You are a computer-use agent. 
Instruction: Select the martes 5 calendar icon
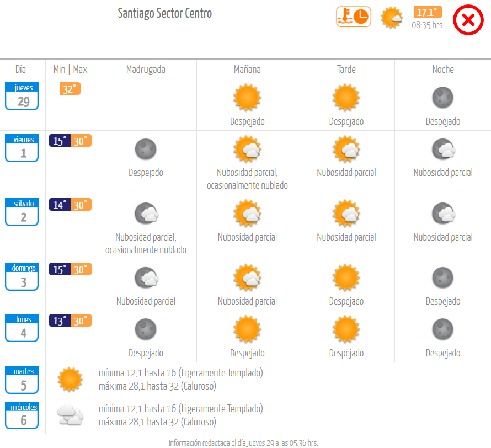(x=22, y=380)
